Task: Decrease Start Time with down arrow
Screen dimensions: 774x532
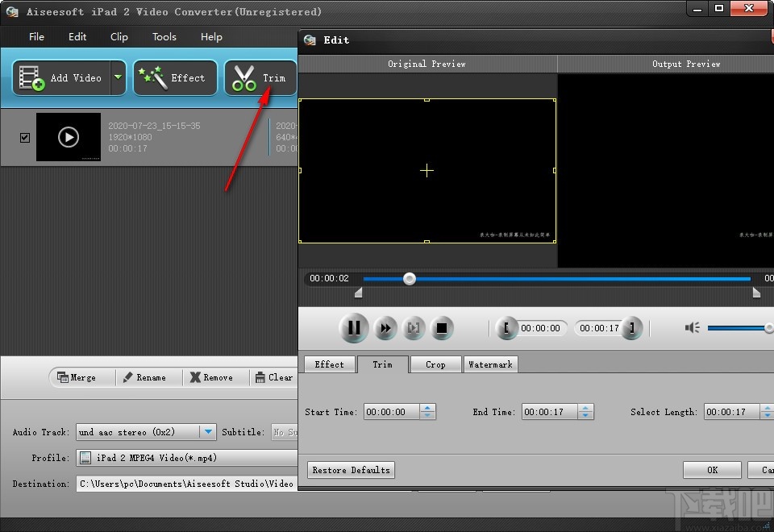Action: coord(428,416)
